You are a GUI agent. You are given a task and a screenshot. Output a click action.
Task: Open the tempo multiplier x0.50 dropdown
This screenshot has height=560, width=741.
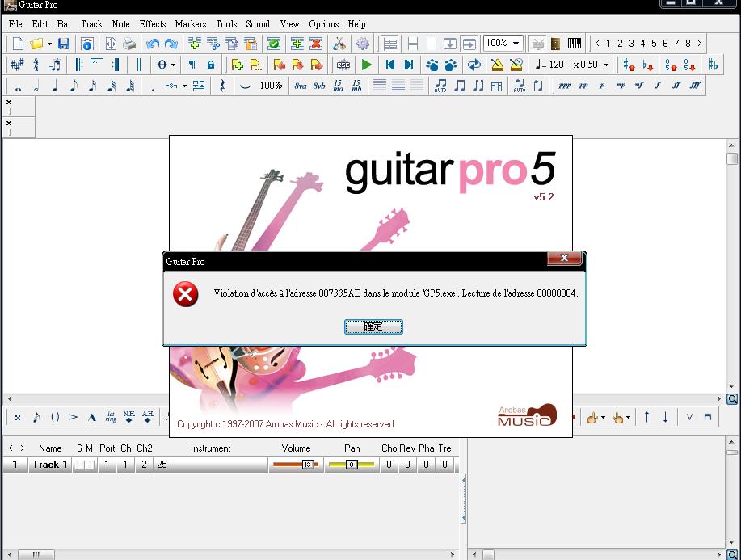[606, 65]
